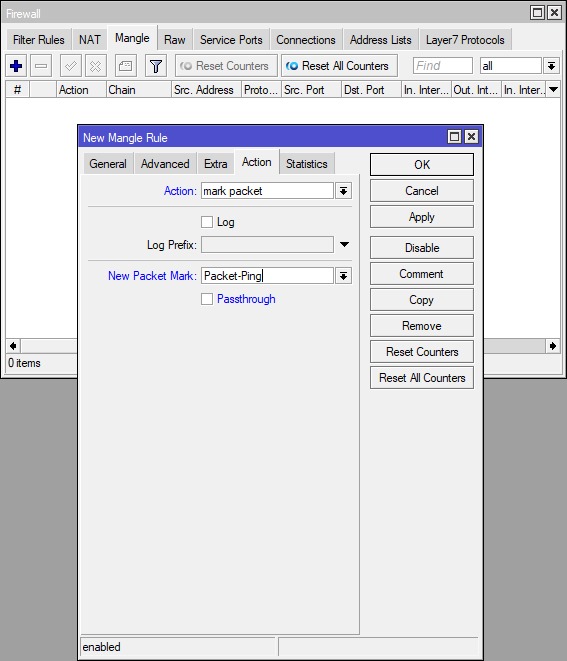Expand the Log Prefix field arrow
Image resolution: width=567 pixels, height=661 pixels.
click(x=344, y=245)
